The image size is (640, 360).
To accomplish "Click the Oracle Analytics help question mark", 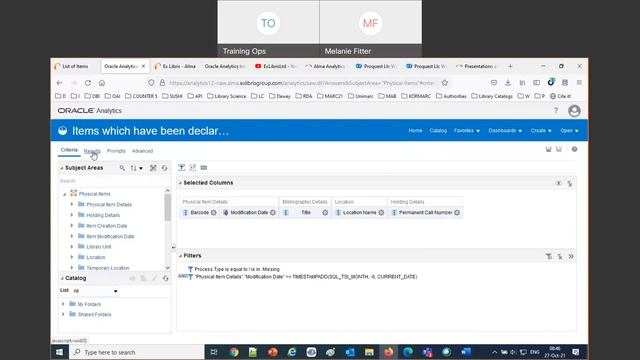I will (556, 111).
